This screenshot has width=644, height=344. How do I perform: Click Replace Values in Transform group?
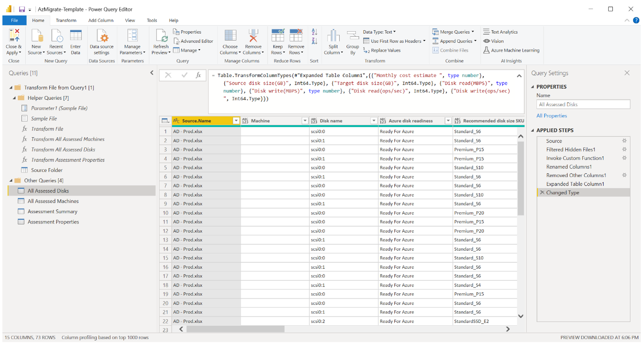coord(382,50)
